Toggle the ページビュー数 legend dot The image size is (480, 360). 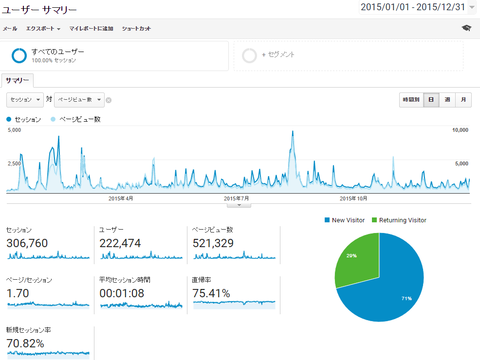[53, 119]
